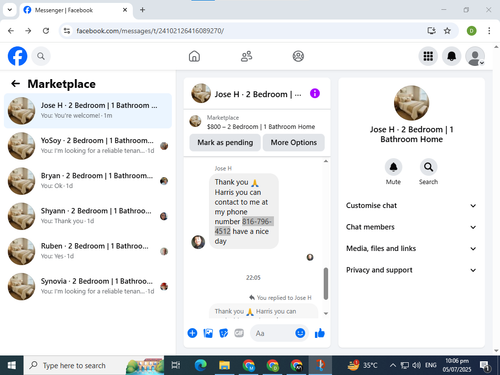Click back arrow next to Marketplace
Screen dimensions: 500x375
[x=15, y=83]
